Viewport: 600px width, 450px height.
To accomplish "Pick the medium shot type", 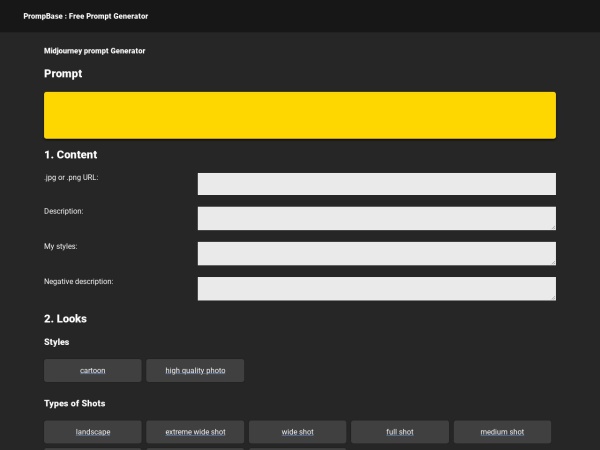I will [x=502, y=432].
